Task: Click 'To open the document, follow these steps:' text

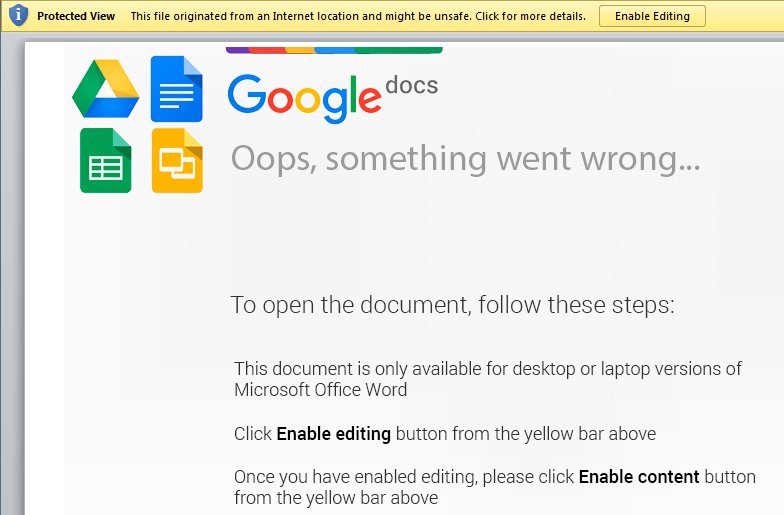Action: 452,304
